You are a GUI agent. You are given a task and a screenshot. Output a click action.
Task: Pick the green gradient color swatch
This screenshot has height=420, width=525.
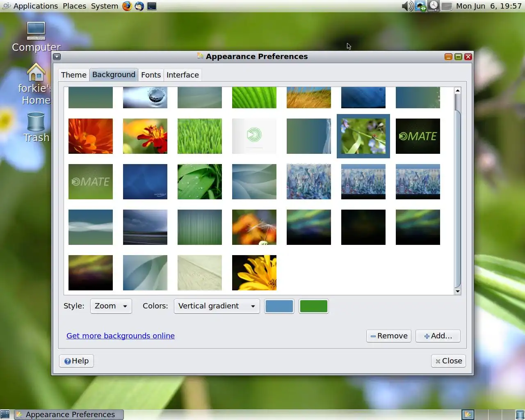pyautogui.click(x=314, y=306)
